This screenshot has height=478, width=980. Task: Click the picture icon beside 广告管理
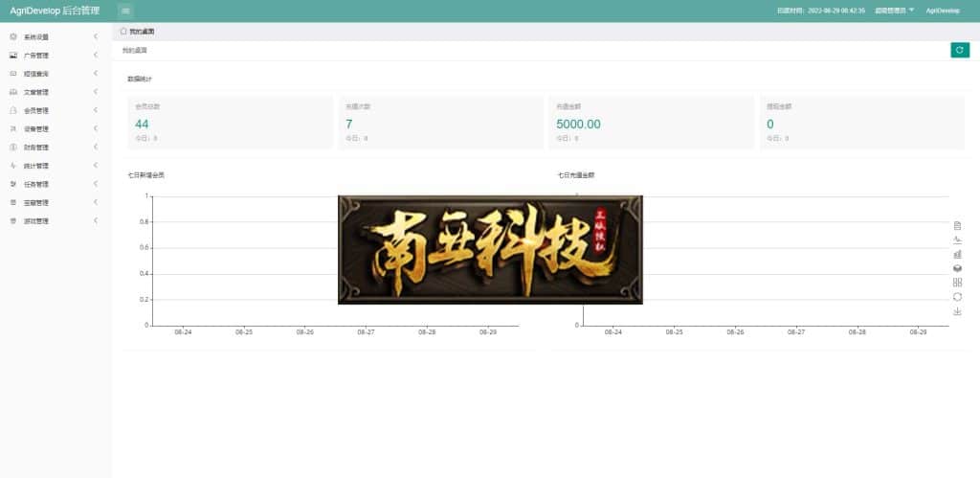13,55
